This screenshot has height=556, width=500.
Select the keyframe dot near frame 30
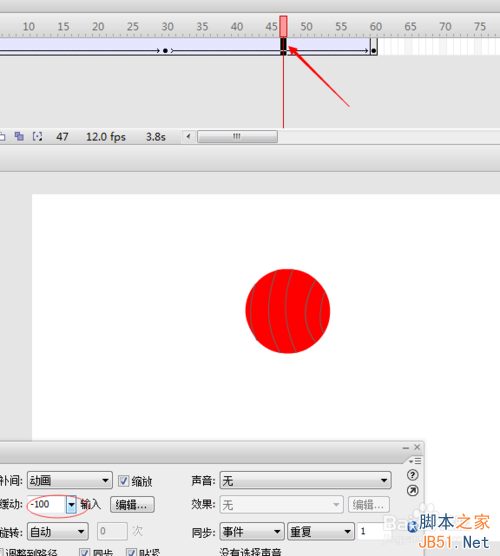click(165, 51)
